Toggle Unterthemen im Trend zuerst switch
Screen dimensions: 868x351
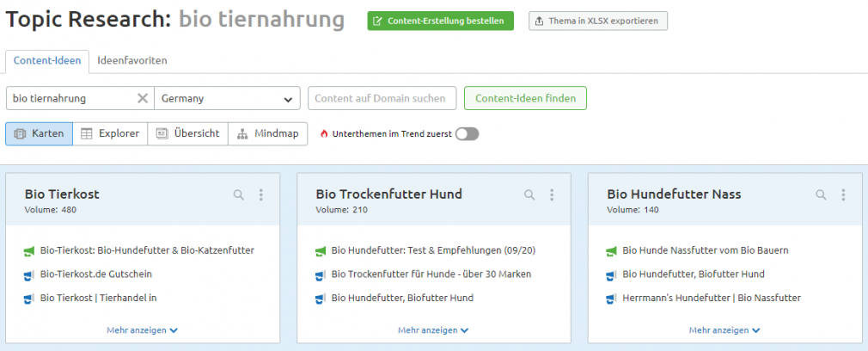tap(467, 133)
